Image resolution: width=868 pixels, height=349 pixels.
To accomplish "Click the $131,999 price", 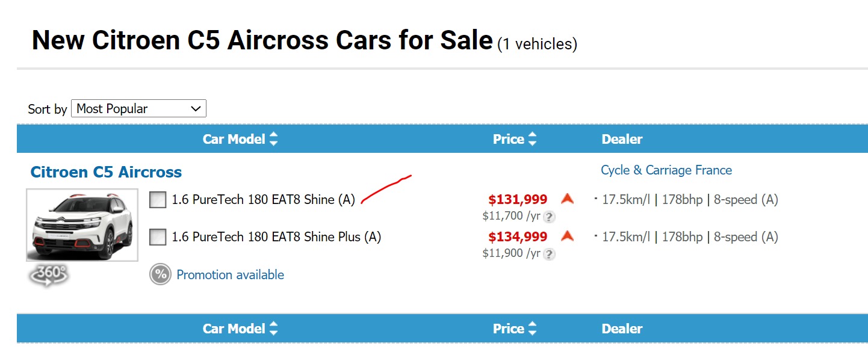I will coord(518,200).
